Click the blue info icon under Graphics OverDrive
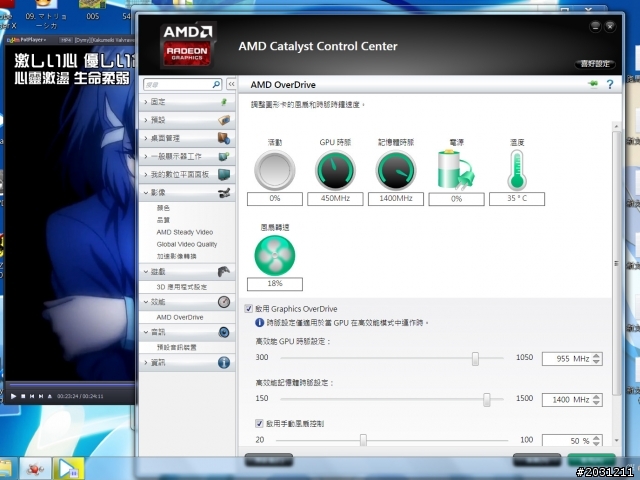The width and height of the screenshot is (640, 480). coord(259,322)
